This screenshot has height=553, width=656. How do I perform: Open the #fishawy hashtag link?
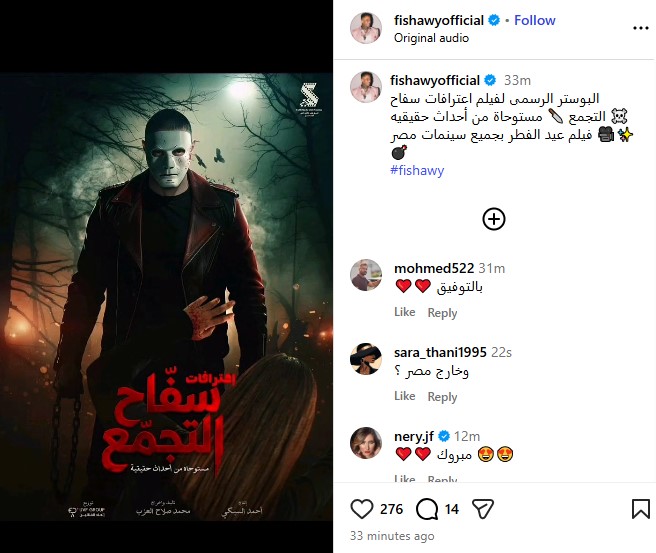[x=417, y=170]
